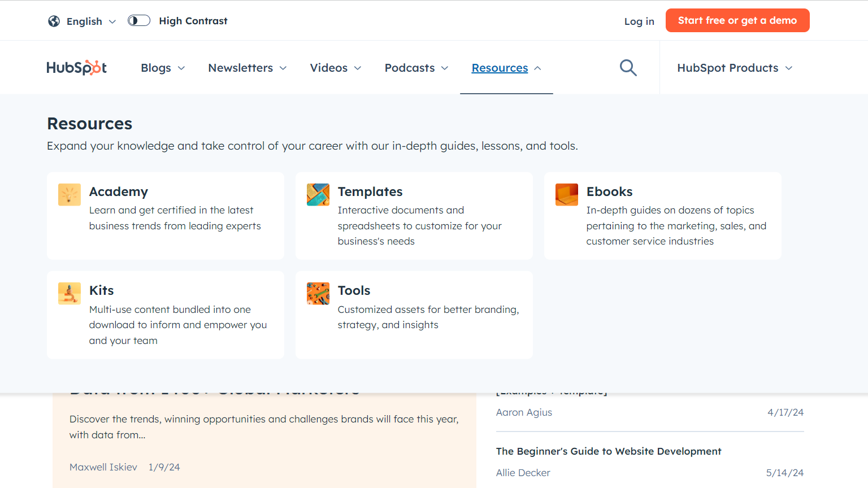This screenshot has height=488, width=868.
Task: Expand the Podcasts menu
Action: (x=416, y=68)
